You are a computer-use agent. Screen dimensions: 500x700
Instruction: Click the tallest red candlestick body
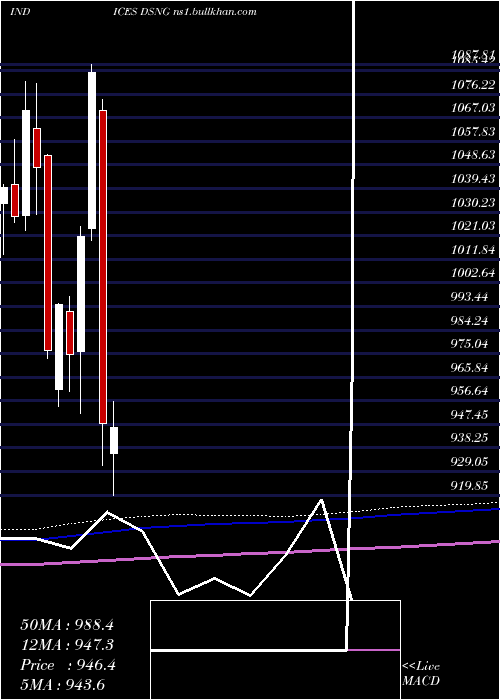coord(103,267)
